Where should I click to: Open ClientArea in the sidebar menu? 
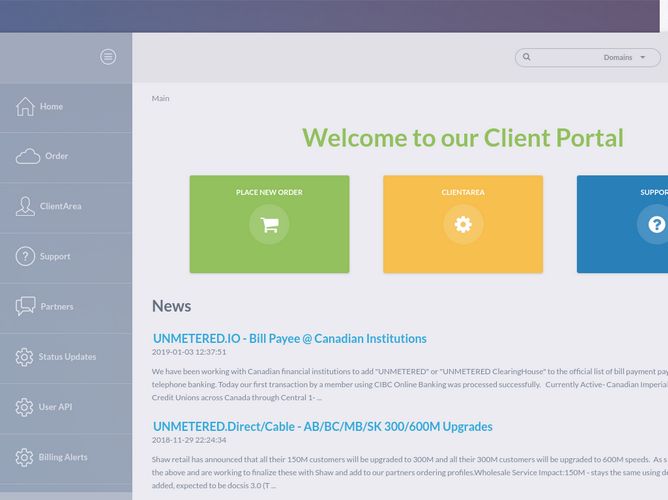tap(66, 208)
